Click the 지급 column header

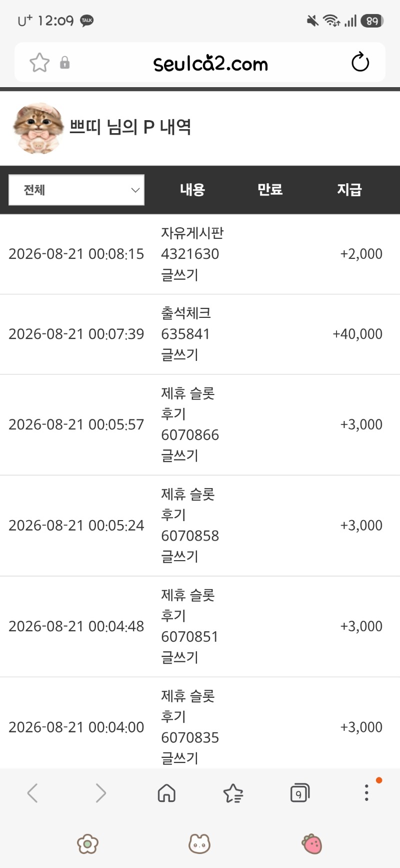pos(349,190)
